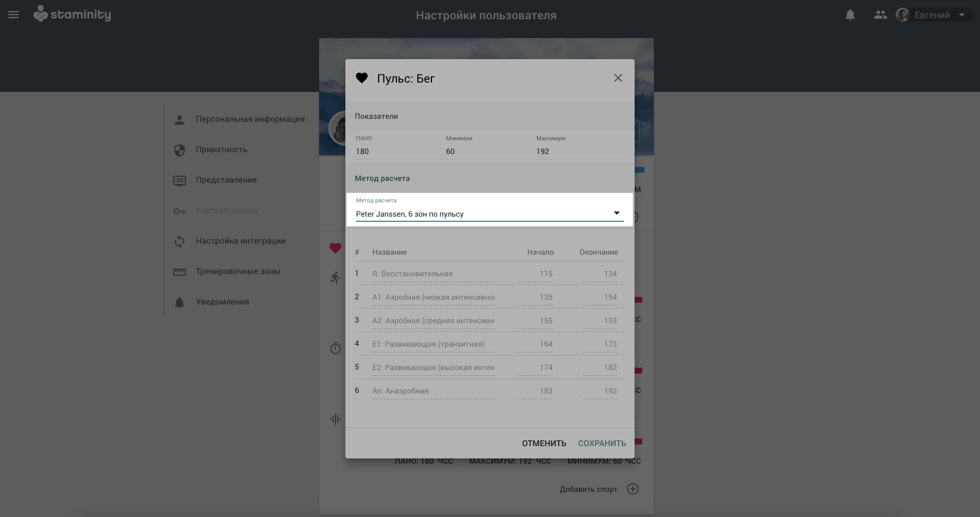980x517 pixels.
Task: Click zone 3 end value 163
Action: (x=600, y=321)
